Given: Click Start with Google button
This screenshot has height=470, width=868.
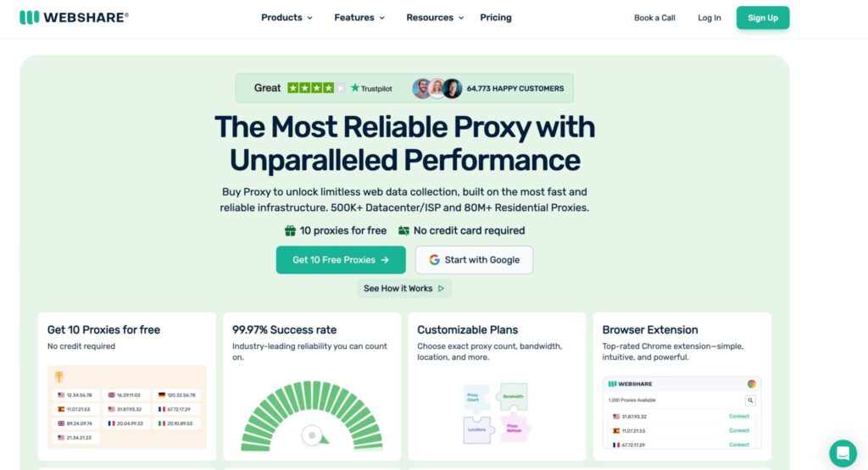Looking at the screenshot, I should point(474,260).
